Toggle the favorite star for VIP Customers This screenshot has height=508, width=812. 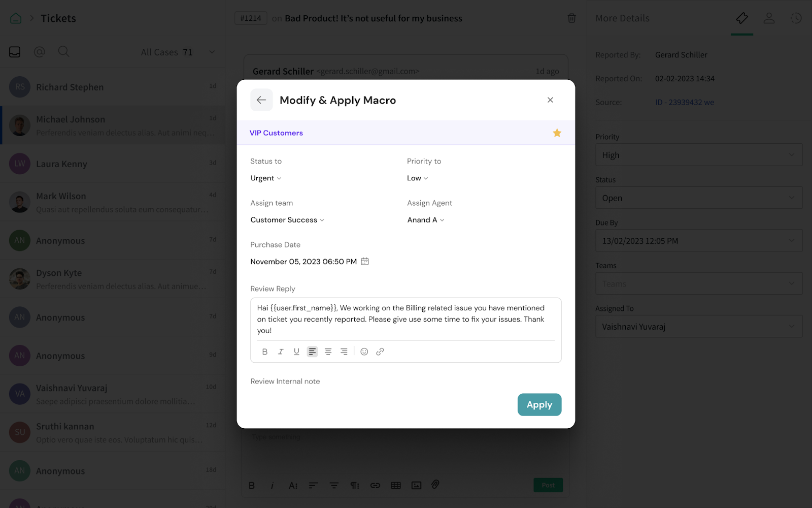(x=557, y=133)
